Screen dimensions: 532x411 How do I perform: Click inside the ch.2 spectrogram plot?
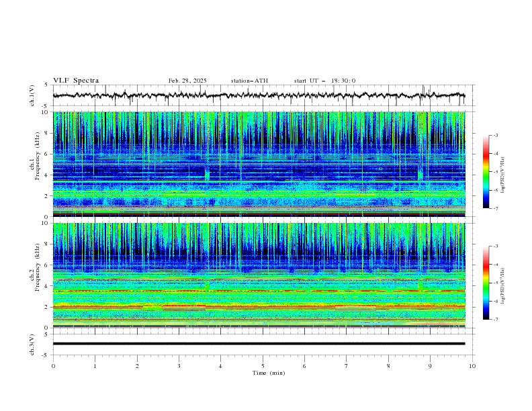259,275
